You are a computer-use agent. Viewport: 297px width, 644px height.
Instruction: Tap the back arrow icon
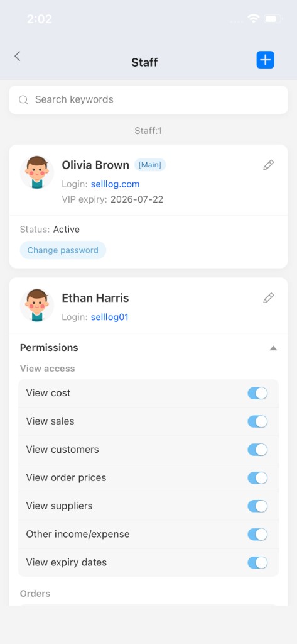(x=17, y=56)
